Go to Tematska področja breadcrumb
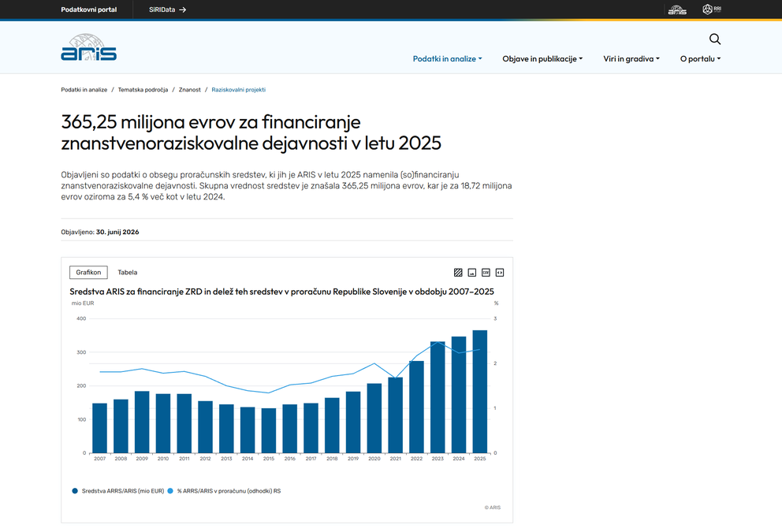This screenshot has width=782, height=532. [x=143, y=90]
